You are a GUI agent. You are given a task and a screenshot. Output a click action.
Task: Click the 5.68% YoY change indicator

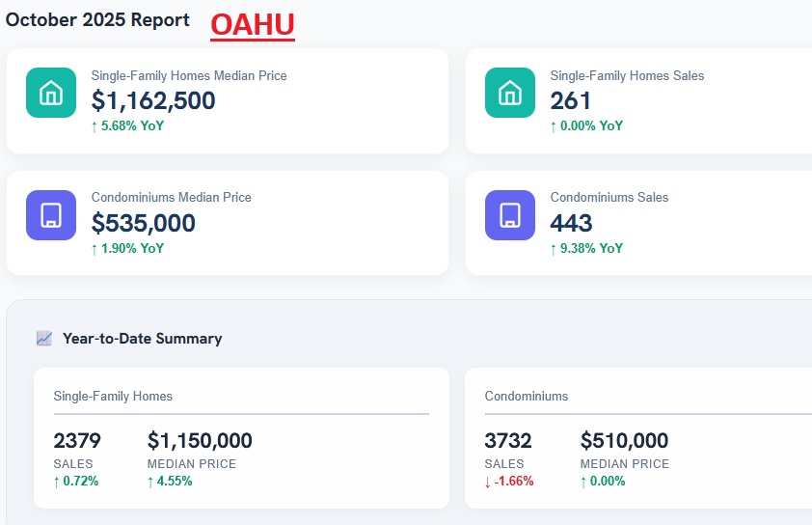click(x=127, y=125)
